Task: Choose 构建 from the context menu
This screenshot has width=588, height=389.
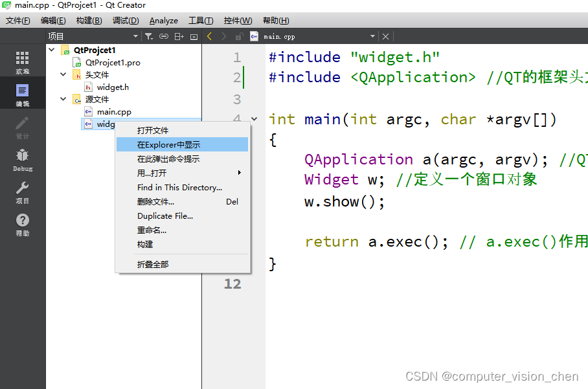Action: click(x=182, y=245)
